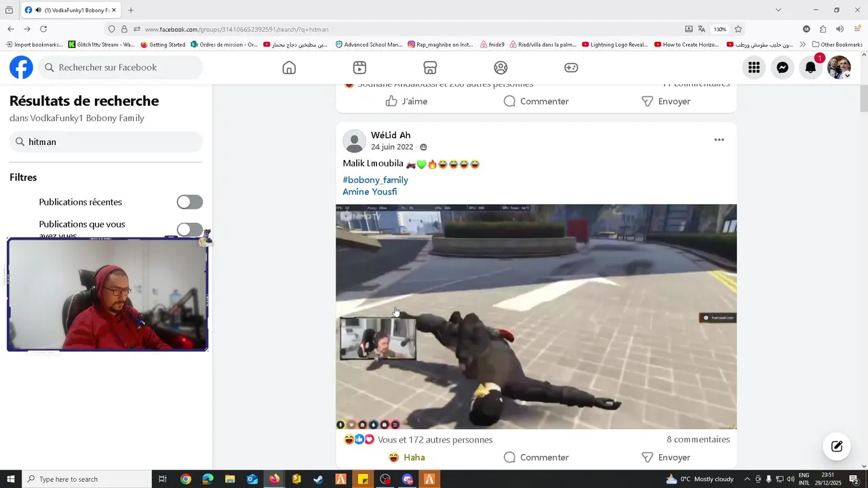The height and width of the screenshot is (488, 868).
Task: Click J'aime on the previous post
Action: (x=407, y=101)
